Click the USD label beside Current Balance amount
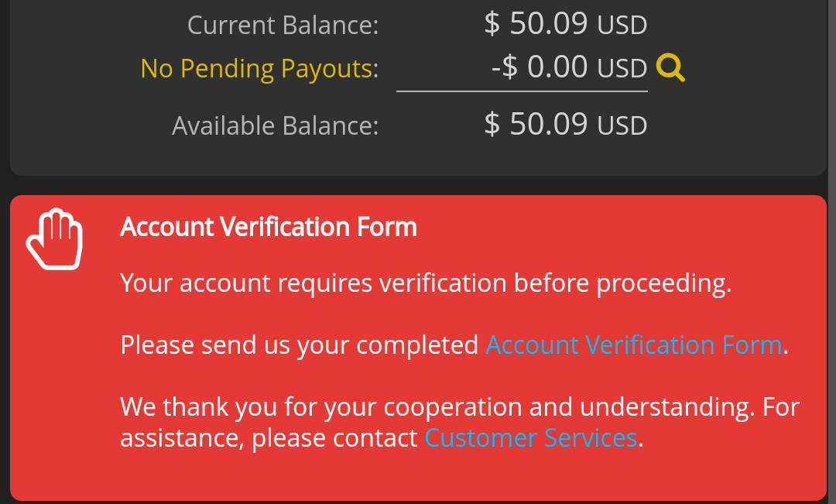The height and width of the screenshot is (504, 836). pos(622,26)
